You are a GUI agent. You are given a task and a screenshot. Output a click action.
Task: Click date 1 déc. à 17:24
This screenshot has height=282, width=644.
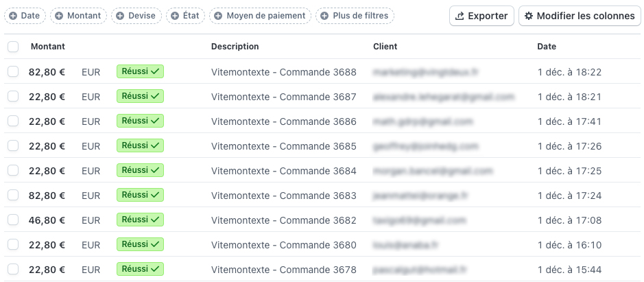click(x=569, y=196)
